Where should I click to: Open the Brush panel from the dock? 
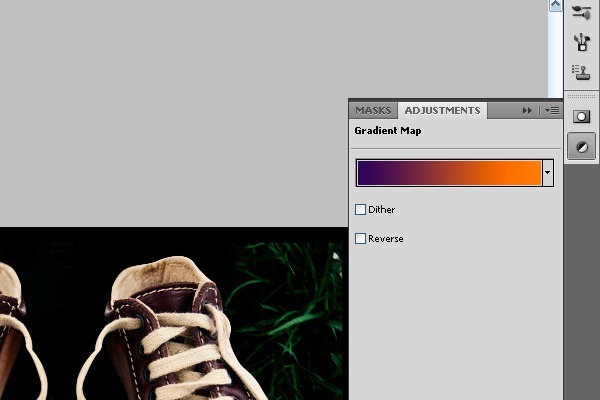[x=581, y=11]
